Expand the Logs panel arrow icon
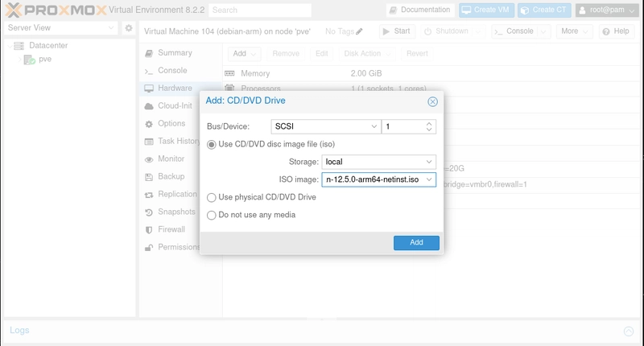The width and height of the screenshot is (644, 346). click(629, 331)
